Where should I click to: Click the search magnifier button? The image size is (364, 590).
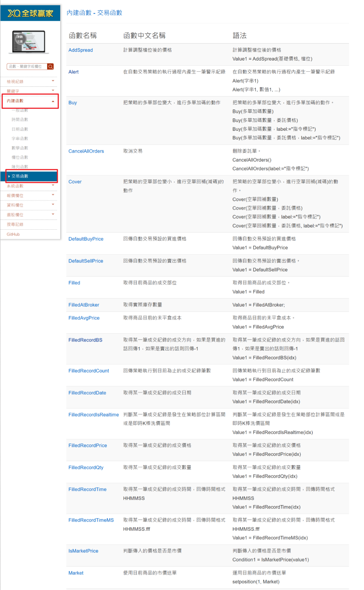[x=50, y=67]
